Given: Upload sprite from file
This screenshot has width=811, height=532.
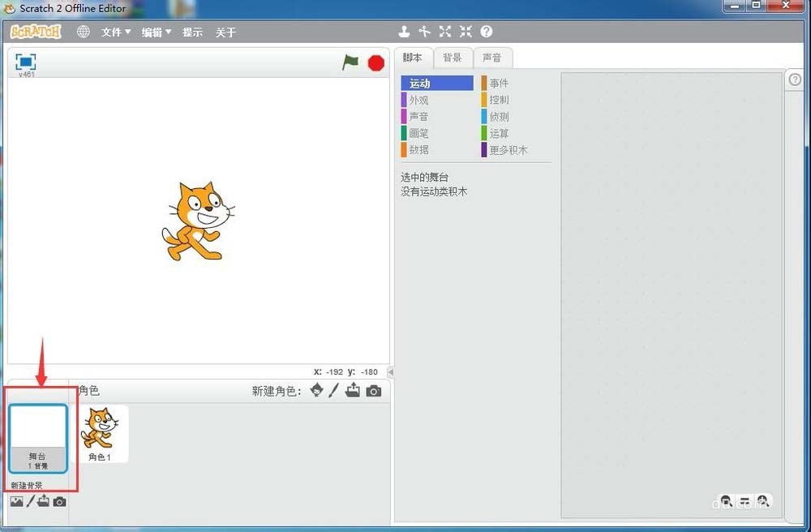Looking at the screenshot, I should (353, 390).
